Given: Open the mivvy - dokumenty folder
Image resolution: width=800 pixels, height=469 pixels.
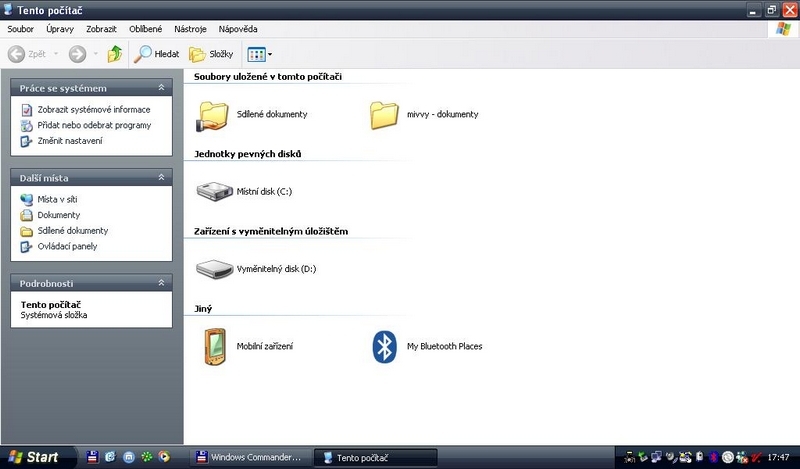Looking at the screenshot, I should 385,115.
